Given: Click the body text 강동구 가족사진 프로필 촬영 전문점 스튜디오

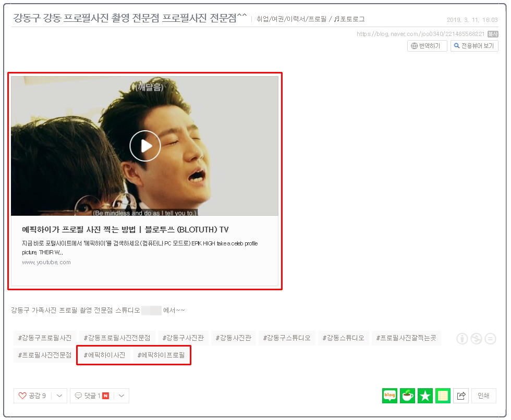Looking at the screenshot, I should tap(76, 310).
